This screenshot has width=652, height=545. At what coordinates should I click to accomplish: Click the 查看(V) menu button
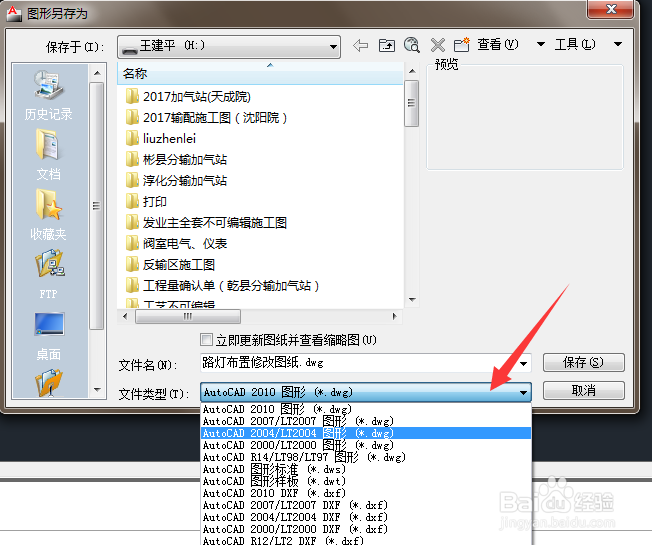click(x=497, y=44)
